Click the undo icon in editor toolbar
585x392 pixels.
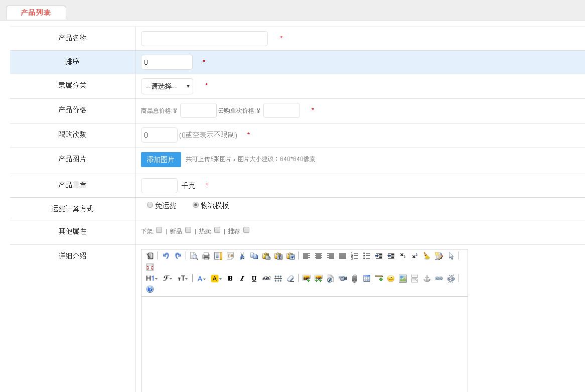click(166, 256)
